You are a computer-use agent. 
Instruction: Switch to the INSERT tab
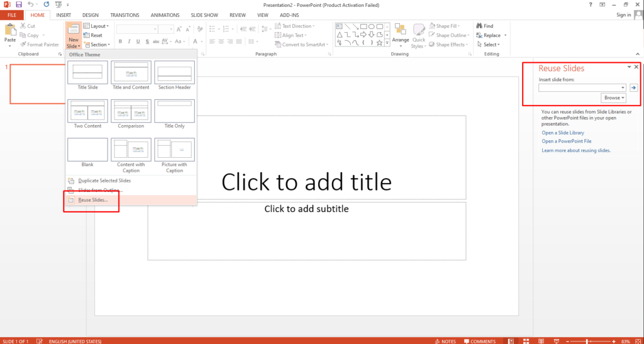[64, 15]
